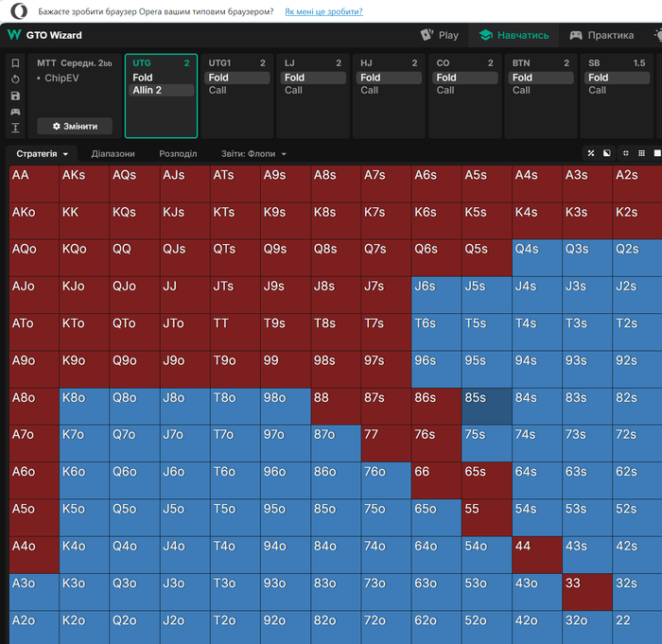662x644 pixels.
Task: Click the 72o hand cell
Action: tap(386, 628)
